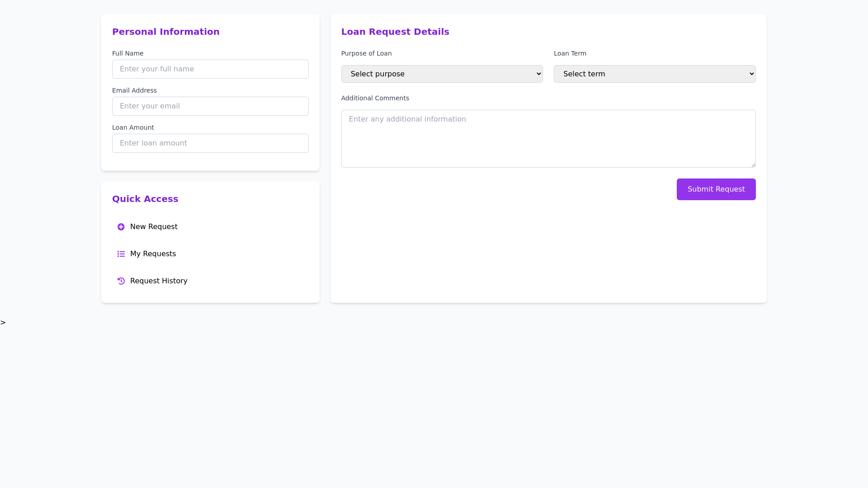Submit the loan request
868x488 pixels.
pos(716,189)
